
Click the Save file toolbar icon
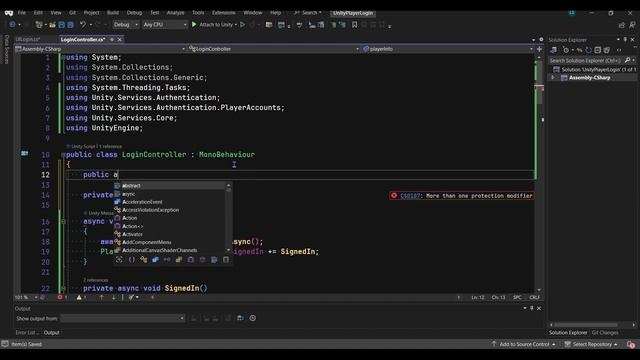click(62, 25)
